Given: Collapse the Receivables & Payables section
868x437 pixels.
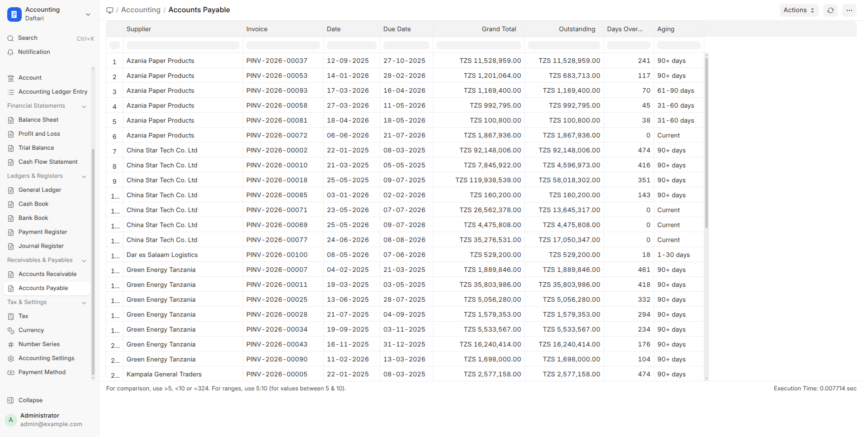Looking at the screenshot, I should [x=84, y=261].
